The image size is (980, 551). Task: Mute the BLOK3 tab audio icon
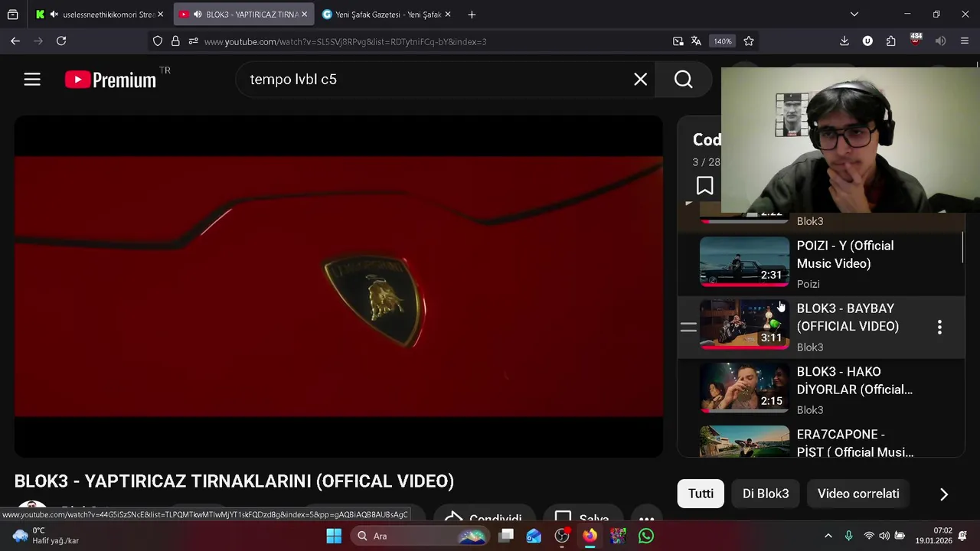coord(198,15)
